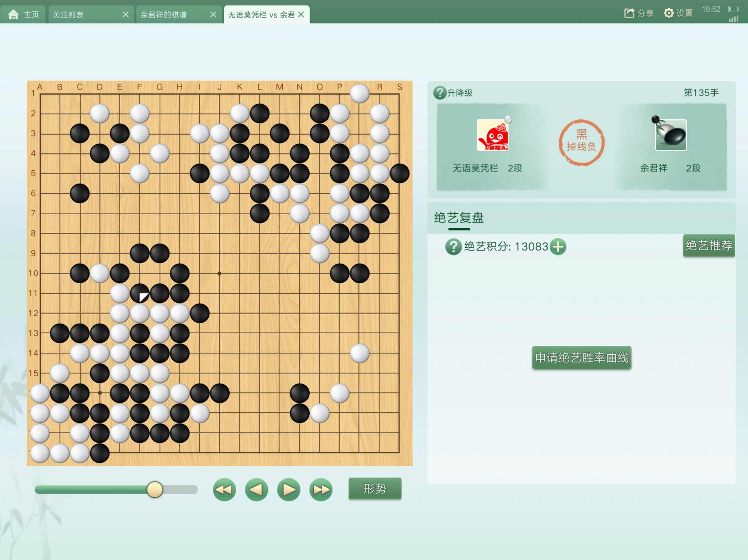Viewport: 748px width, 560px height.
Task: Open 余君祥 player avatar
Action: 671,135
